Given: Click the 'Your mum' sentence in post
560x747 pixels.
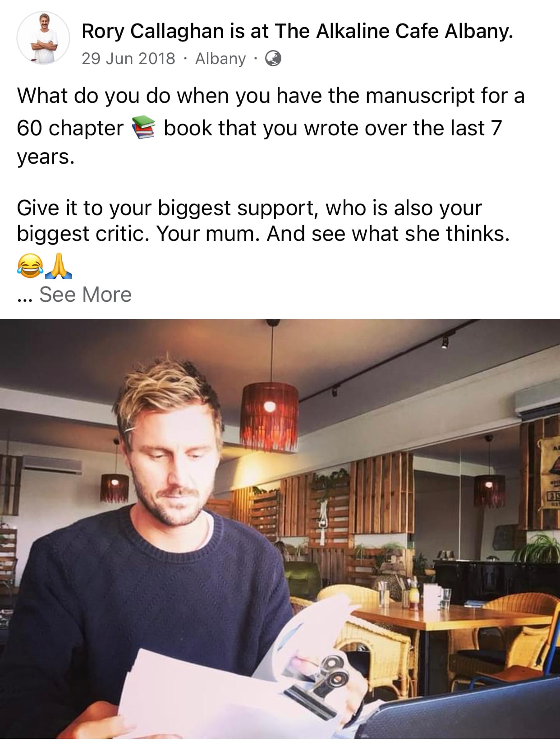Looking at the screenshot, I should click(x=208, y=234).
